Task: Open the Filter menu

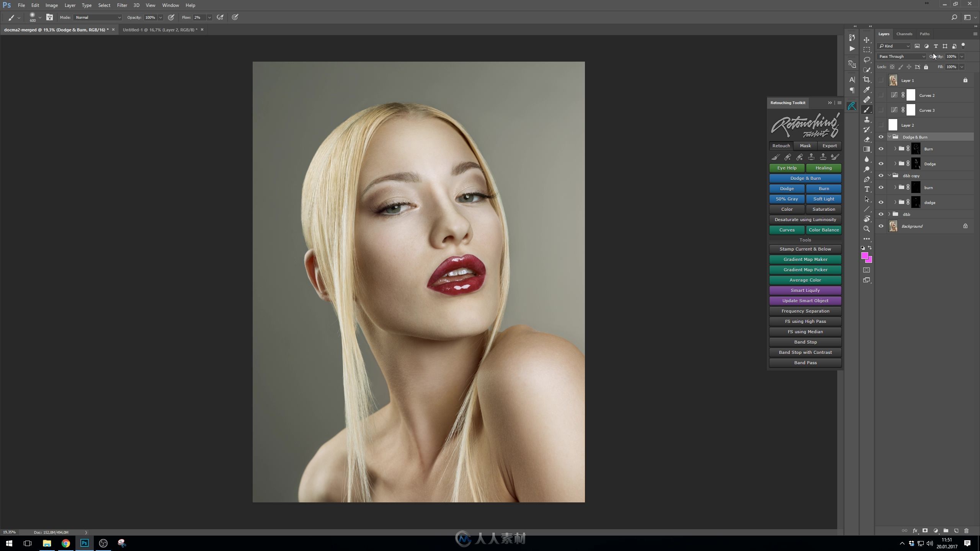Action: 122,5
